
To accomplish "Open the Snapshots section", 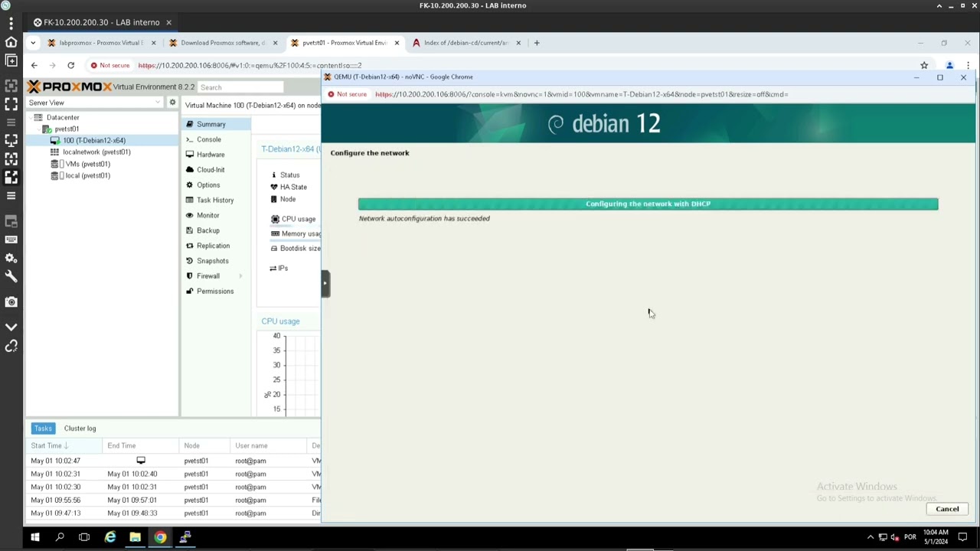I will 212,261.
